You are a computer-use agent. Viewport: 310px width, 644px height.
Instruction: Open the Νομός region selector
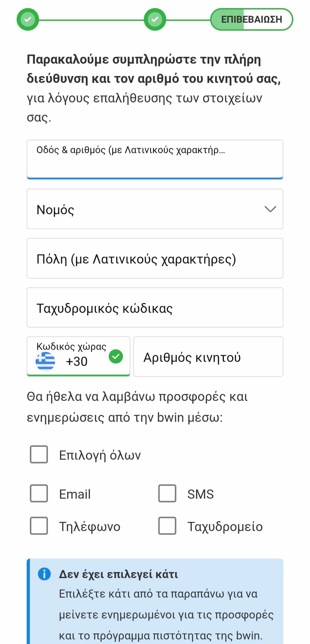coord(155,209)
